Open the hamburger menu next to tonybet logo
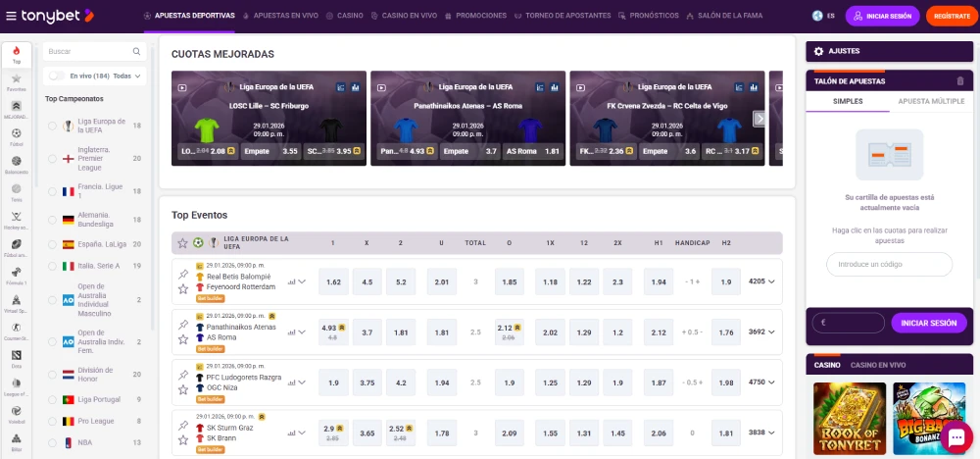 click(11, 17)
